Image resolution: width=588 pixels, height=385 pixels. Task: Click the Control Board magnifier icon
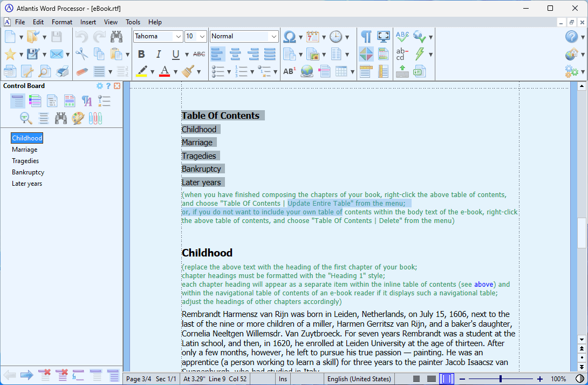[26, 118]
